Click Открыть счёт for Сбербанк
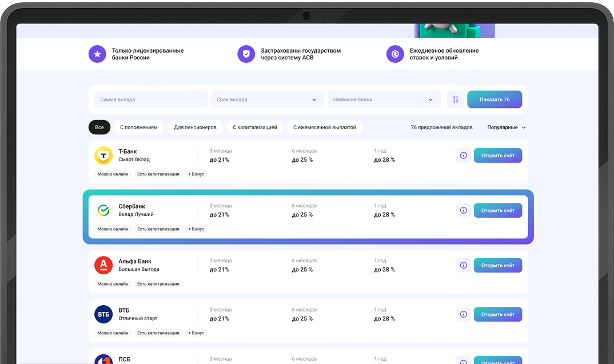Screen dimensions: 614x364 [497, 210]
